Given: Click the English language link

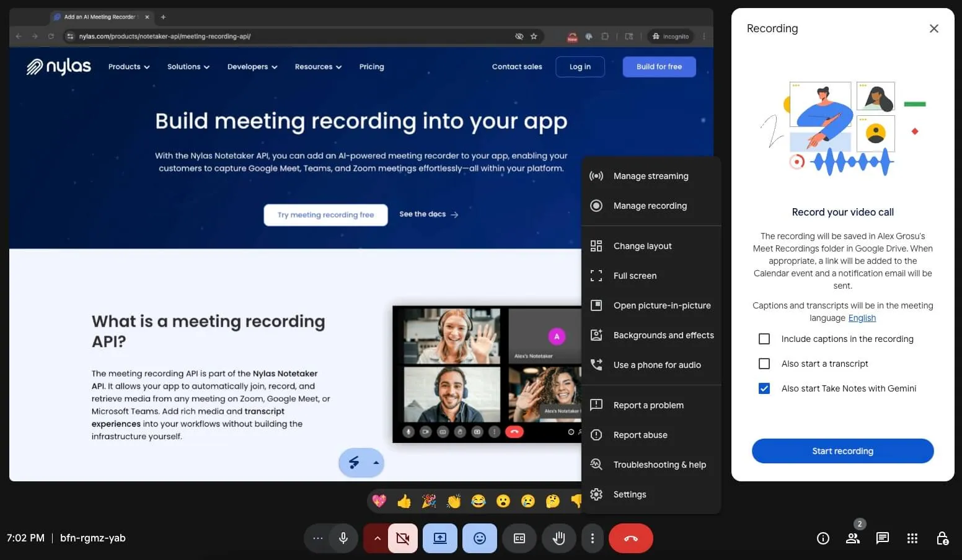Looking at the screenshot, I should 862,318.
